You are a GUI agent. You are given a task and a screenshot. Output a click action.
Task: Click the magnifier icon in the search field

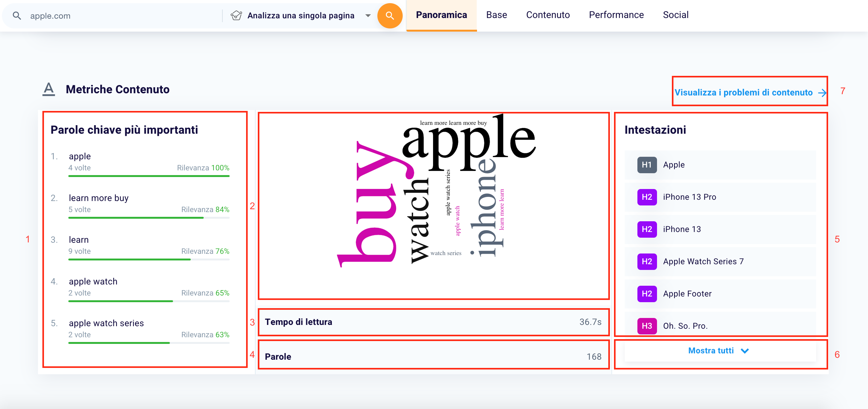pos(17,15)
